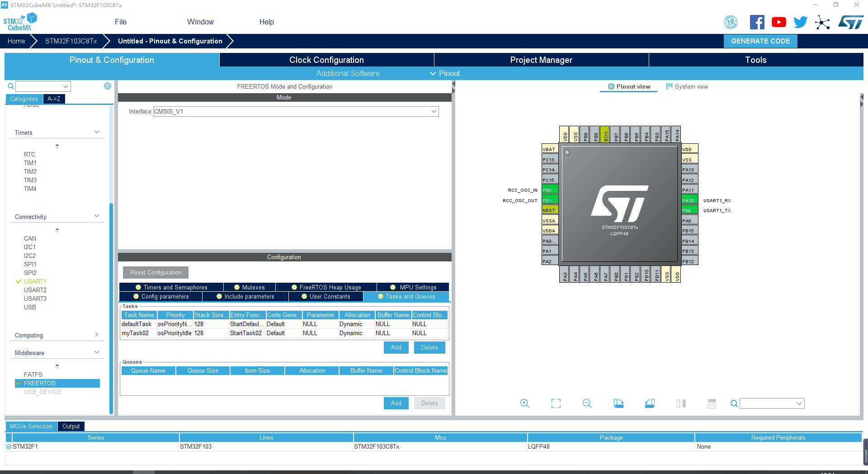Image resolution: width=868 pixels, height=474 pixels.
Task: Open the Help menu
Action: click(x=266, y=22)
